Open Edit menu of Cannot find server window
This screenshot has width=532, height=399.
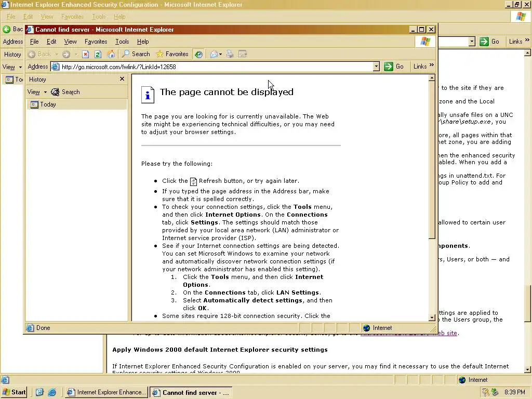coord(51,42)
